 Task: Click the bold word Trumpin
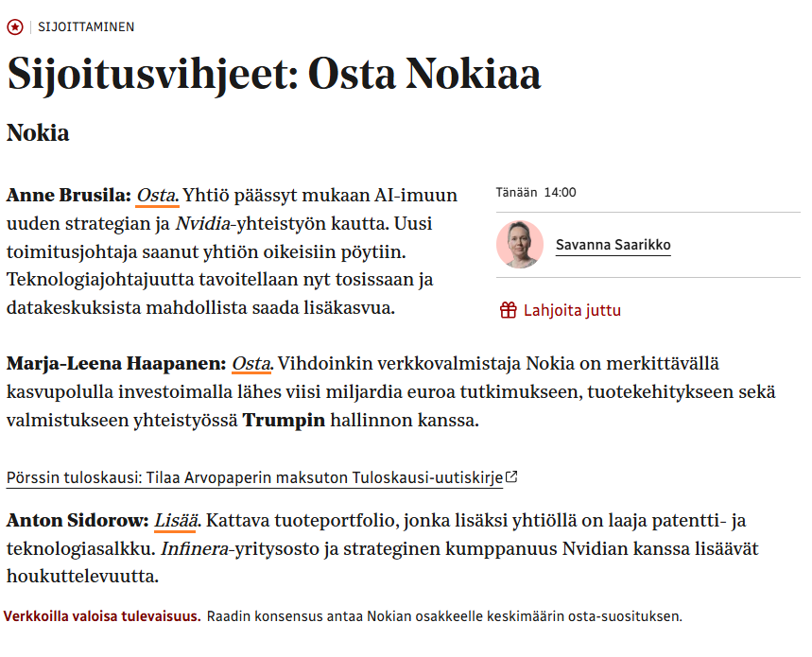(285, 420)
